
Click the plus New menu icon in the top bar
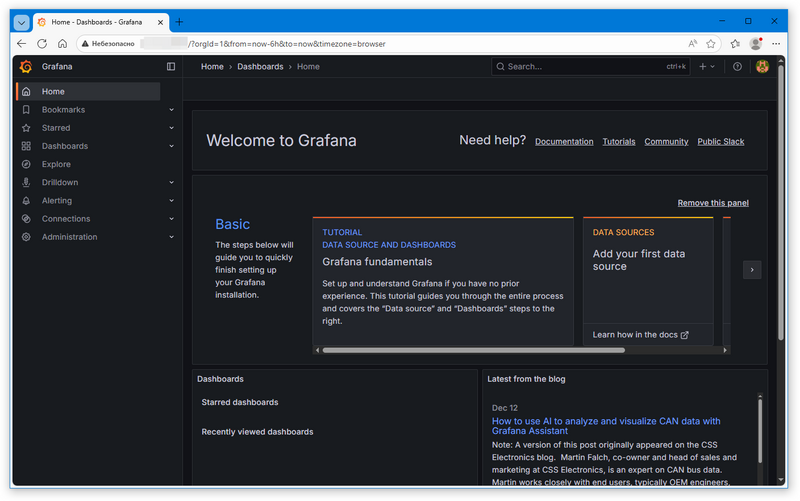point(703,66)
